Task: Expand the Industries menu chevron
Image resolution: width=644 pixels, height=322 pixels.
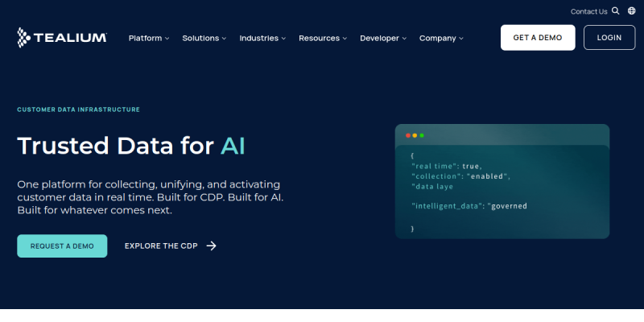Action: point(284,39)
